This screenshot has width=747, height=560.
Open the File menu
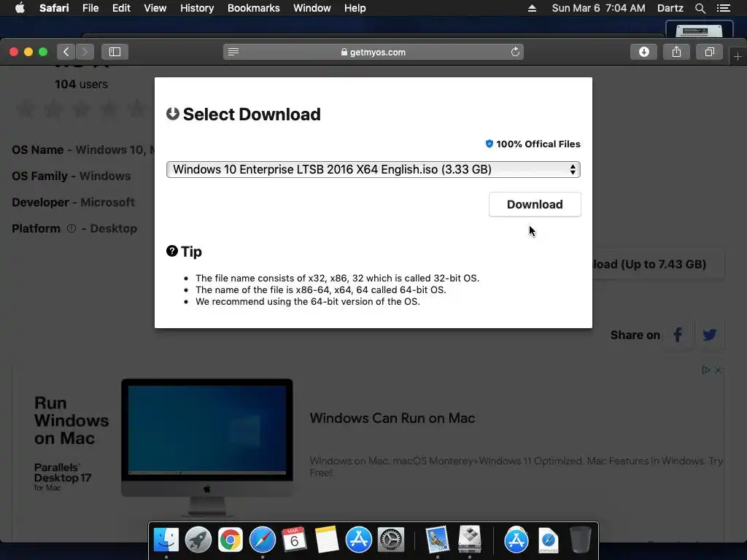click(90, 8)
